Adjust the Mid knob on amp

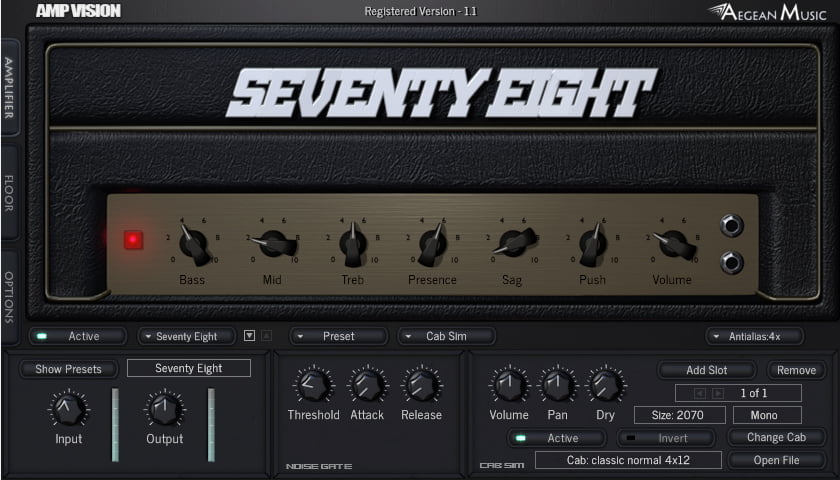pyautogui.click(x=273, y=244)
